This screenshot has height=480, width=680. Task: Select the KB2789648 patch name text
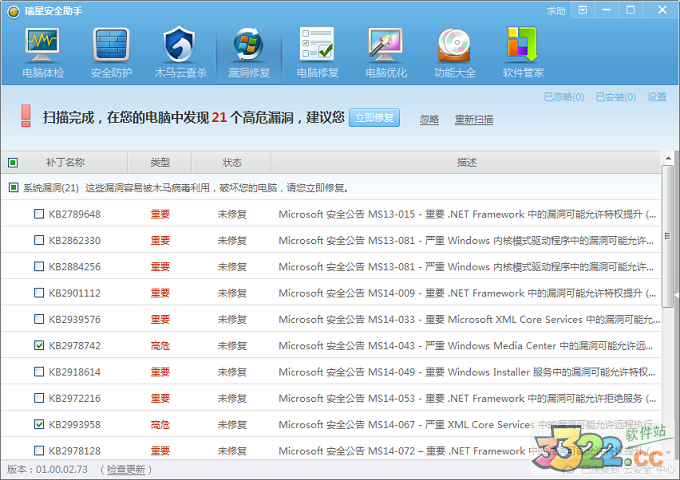click(75, 214)
